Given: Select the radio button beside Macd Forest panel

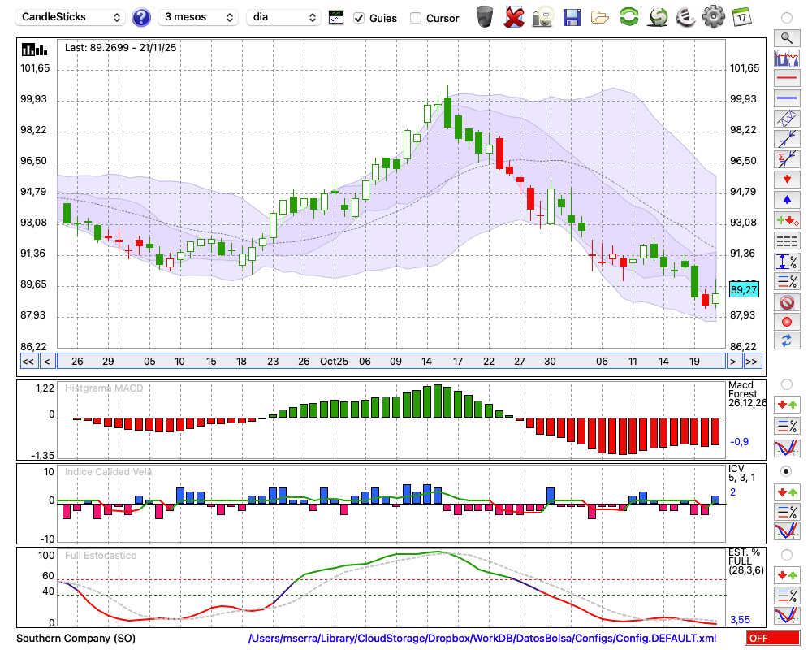Looking at the screenshot, I should [x=786, y=383].
